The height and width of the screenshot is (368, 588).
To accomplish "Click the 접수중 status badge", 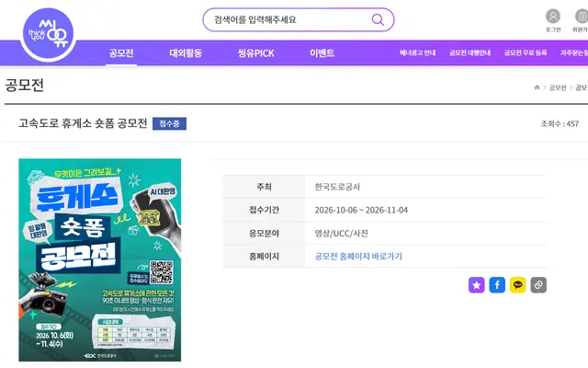I will [x=169, y=123].
